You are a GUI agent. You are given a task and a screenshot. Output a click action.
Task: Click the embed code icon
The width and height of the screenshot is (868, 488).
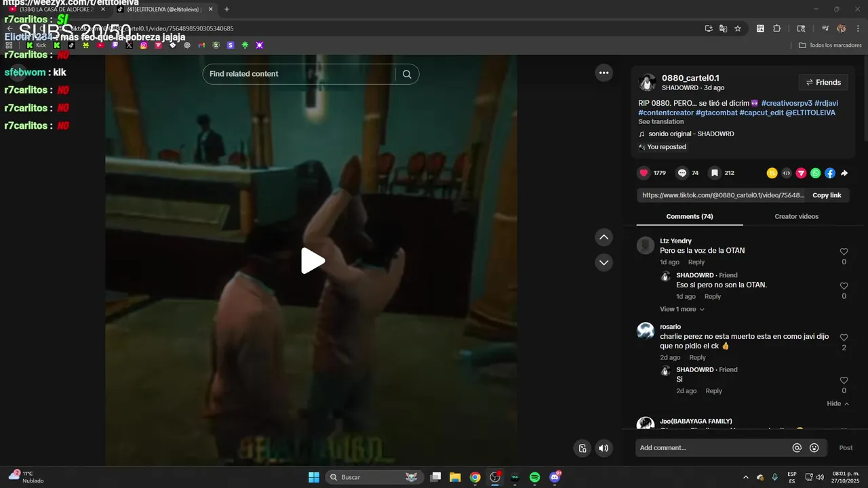pyautogui.click(x=787, y=173)
